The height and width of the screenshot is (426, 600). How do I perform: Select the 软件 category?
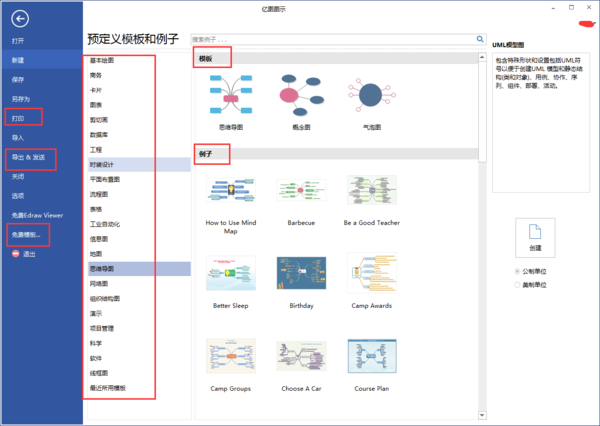click(x=96, y=358)
